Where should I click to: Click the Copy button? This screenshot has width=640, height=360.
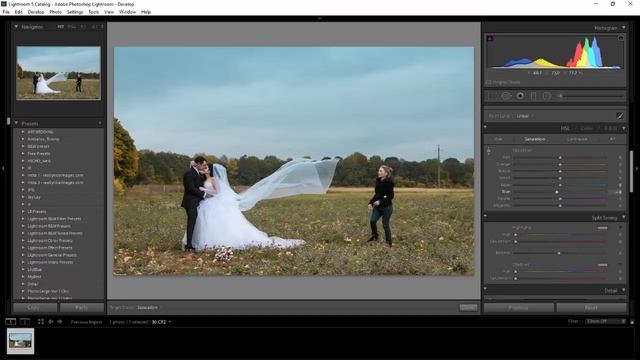(34, 307)
